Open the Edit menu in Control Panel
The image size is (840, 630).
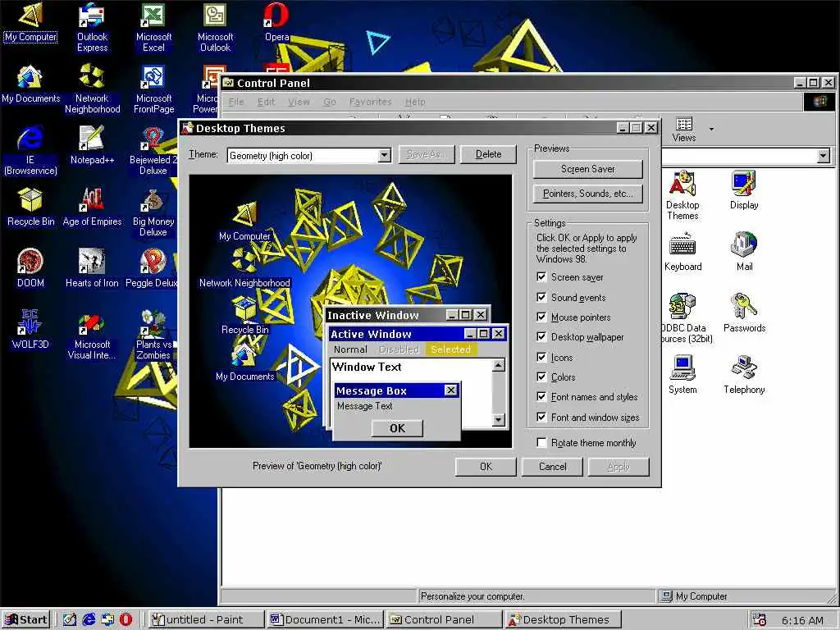coord(266,101)
